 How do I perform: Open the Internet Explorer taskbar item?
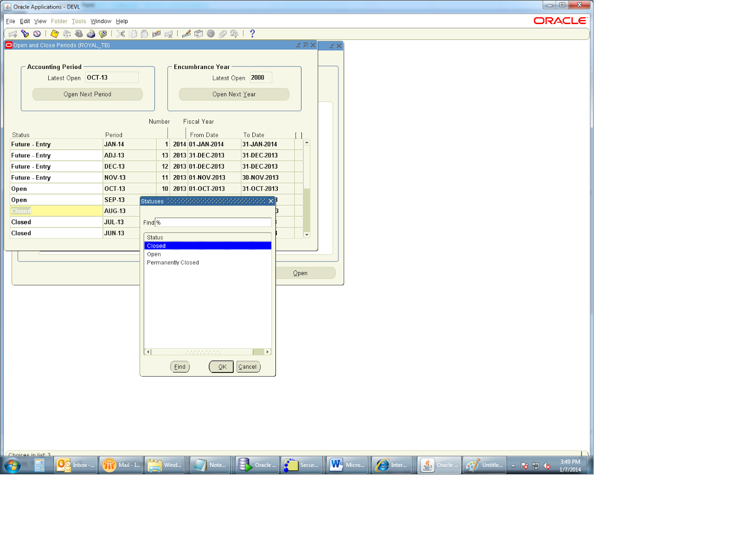pos(392,466)
